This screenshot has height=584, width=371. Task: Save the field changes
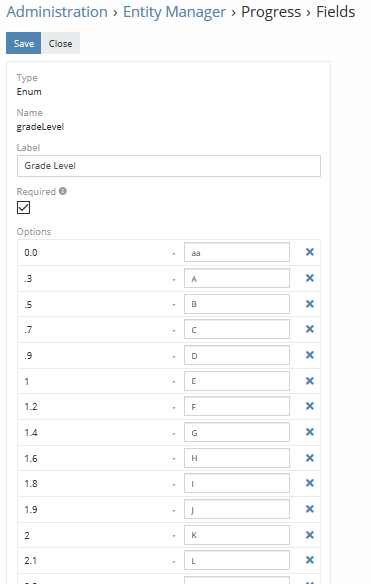(23, 43)
